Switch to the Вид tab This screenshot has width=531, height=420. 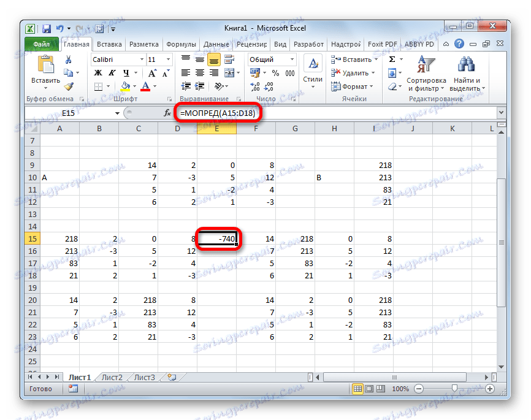click(x=280, y=44)
